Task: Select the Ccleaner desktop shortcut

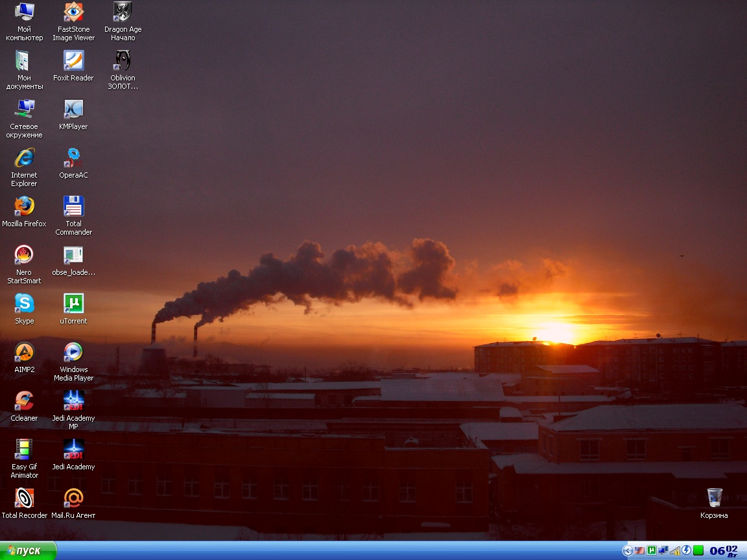Action: pos(24,401)
